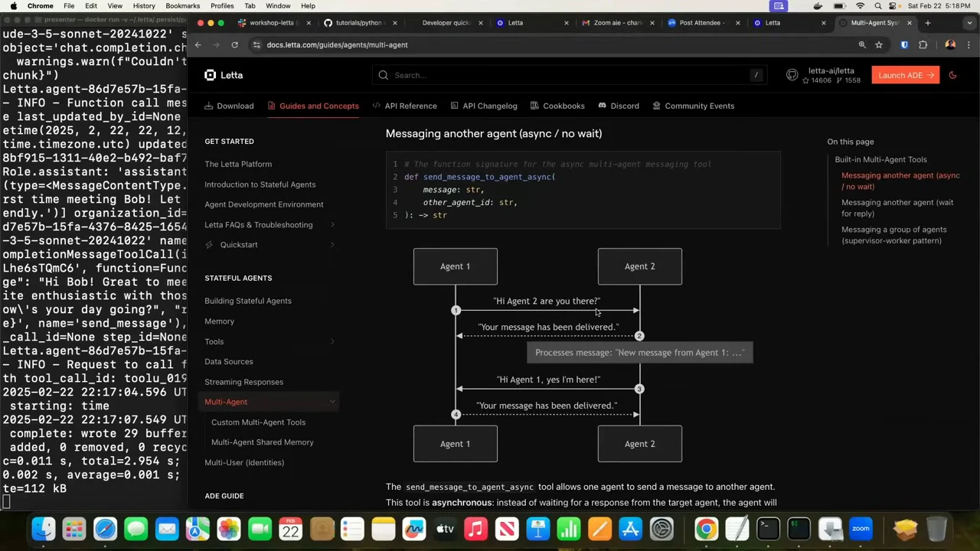The height and width of the screenshot is (551, 980).
Task: Open the Chrome three-dot menu
Action: (x=969, y=44)
